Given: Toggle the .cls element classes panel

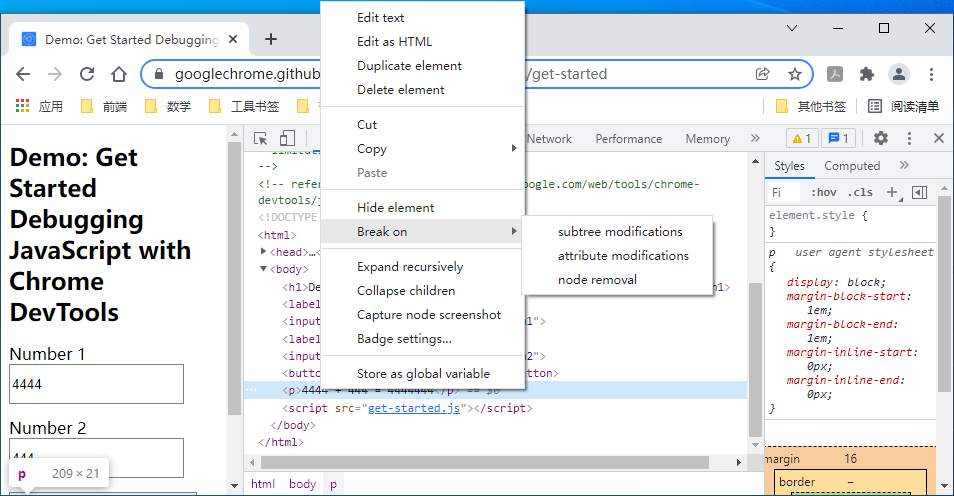Looking at the screenshot, I should 860,192.
